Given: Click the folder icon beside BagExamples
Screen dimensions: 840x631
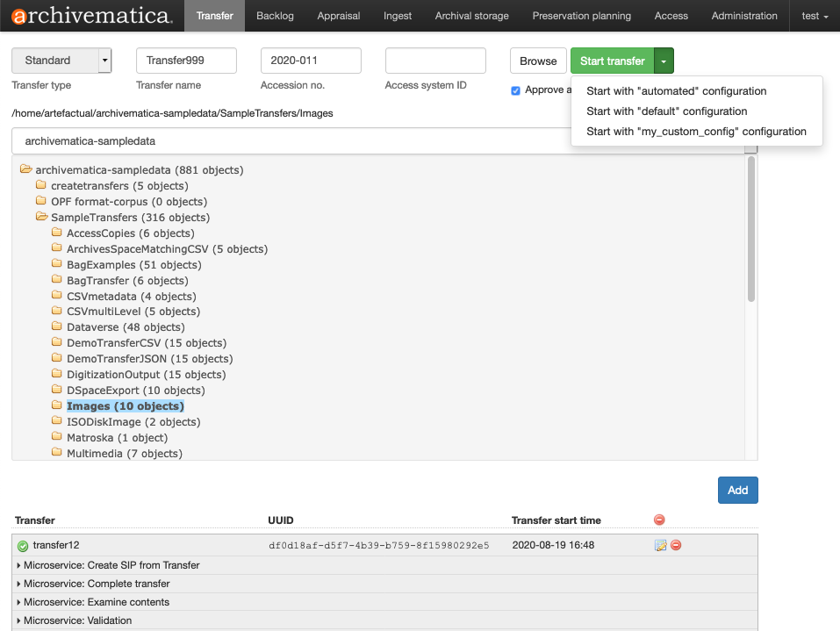Looking at the screenshot, I should tap(56, 264).
